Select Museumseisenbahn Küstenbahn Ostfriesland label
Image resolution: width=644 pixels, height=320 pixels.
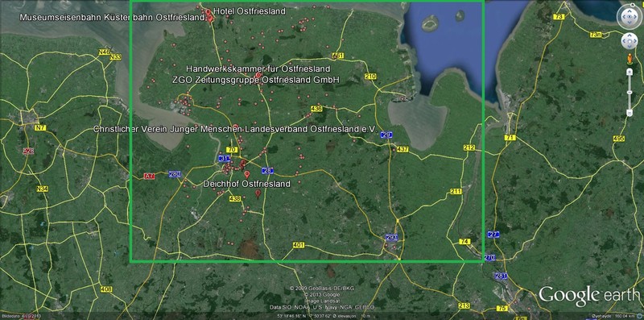[112, 18]
